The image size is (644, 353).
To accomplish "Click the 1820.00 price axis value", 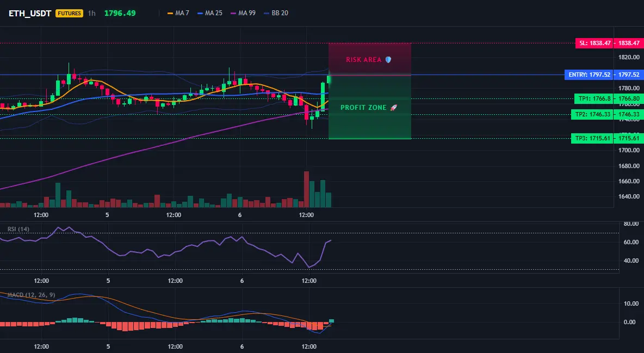I will (629, 57).
